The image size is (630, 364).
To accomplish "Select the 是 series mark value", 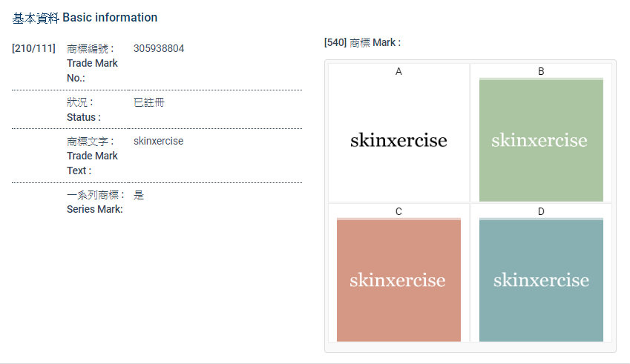I will click(x=139, y=195).
